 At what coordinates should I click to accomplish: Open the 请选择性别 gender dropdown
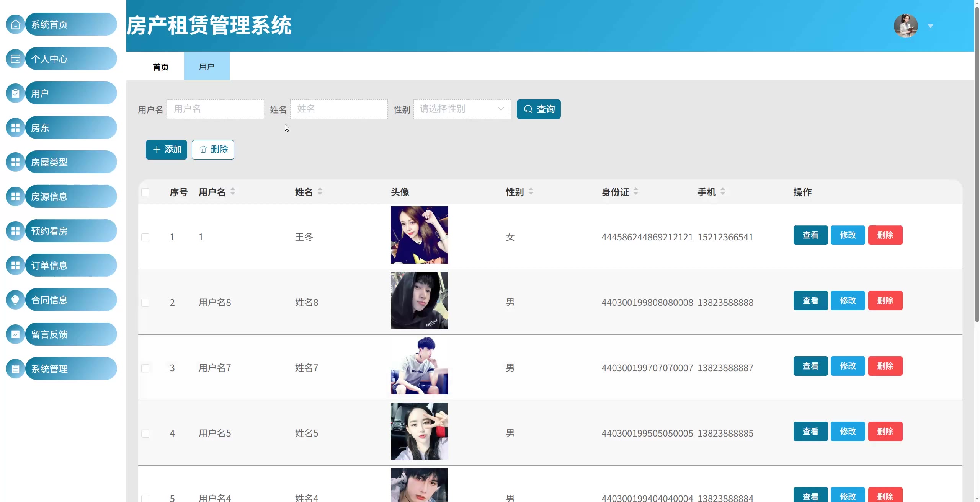point(462,109)
